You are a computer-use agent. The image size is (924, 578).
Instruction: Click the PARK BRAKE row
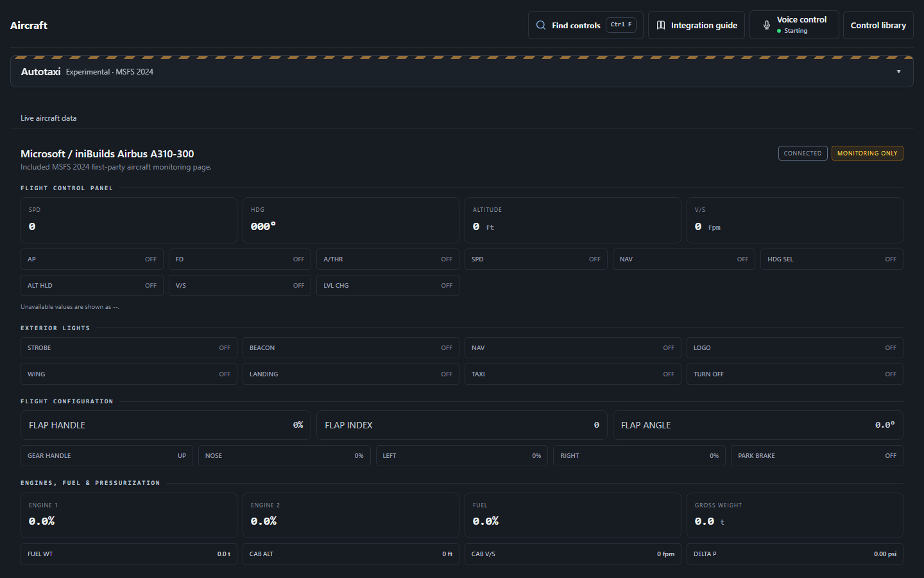pos(817,456)
